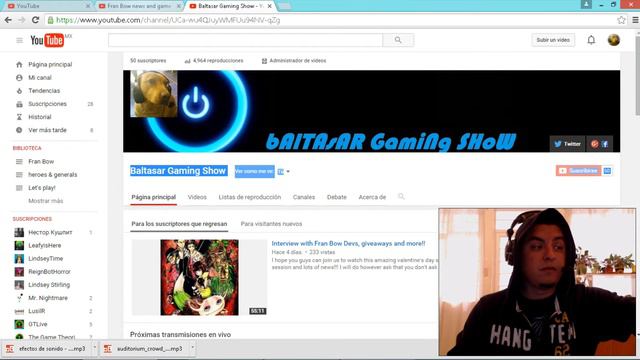Click Ver como me ve button
Image resolution: width=640 pixels, height=360 pixels.
tap(254, 171)
